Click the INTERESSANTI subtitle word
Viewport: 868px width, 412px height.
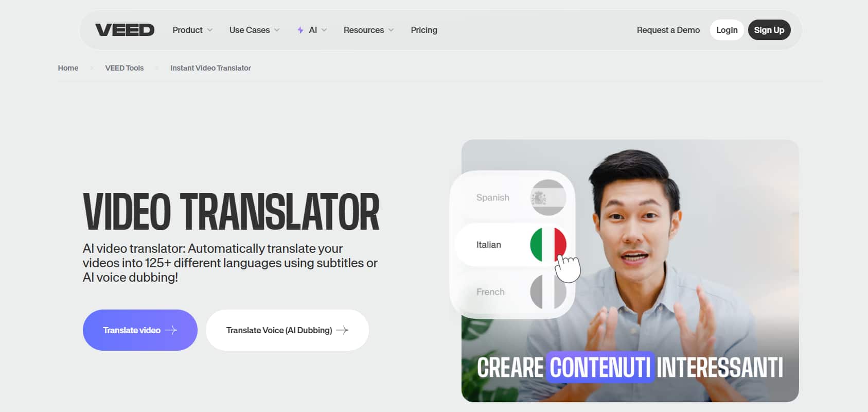tap(720, 368)
